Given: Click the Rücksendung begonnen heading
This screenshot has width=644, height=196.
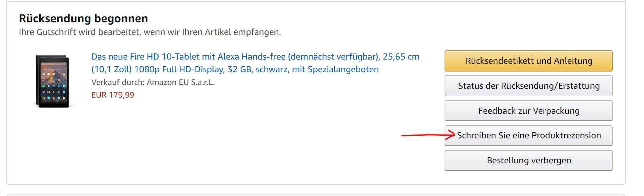Looking at the screenshot, I should pyautogui.click(x=84, y=18).
